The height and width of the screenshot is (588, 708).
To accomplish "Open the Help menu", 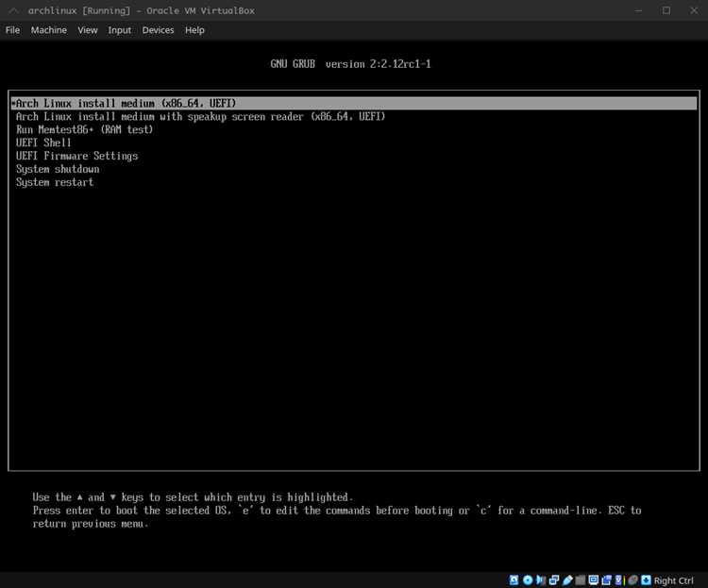I will (194, 30).
